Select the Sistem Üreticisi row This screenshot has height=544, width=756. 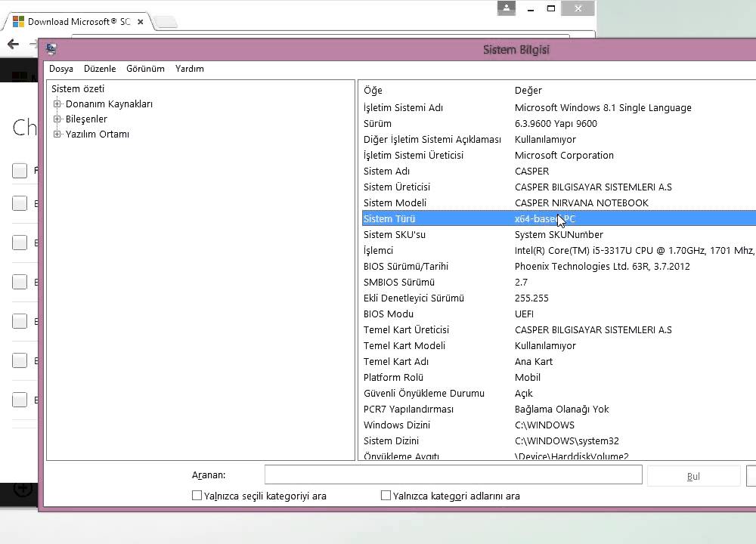pos(559,187)
